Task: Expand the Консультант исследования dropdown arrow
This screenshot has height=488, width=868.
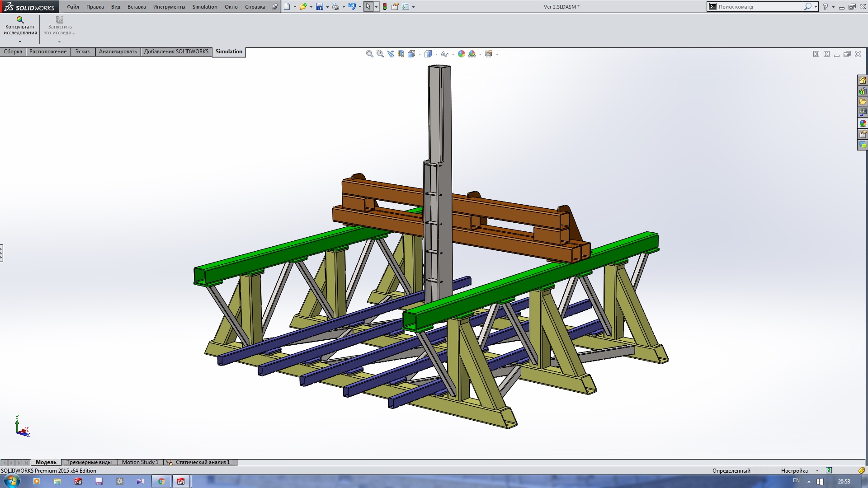Action: coord(20,42)
